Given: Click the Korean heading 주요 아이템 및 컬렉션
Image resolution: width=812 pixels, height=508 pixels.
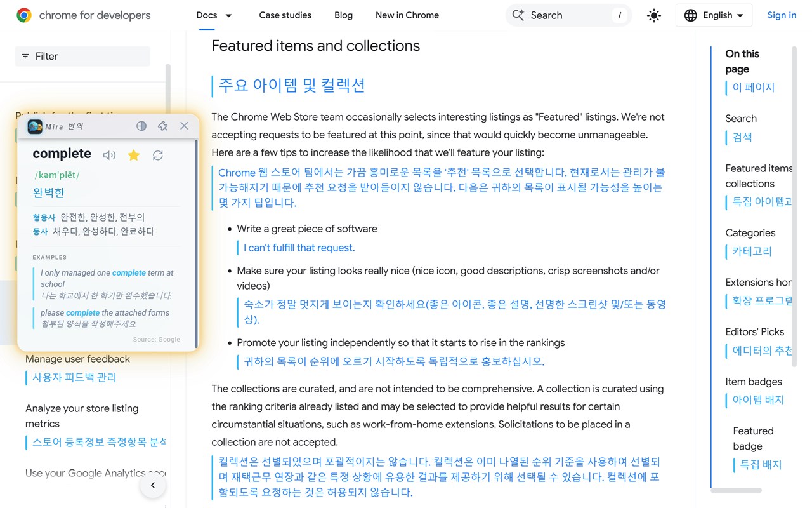Looking at the screenshot, I should pyautogui.click(x=292, y=86).
